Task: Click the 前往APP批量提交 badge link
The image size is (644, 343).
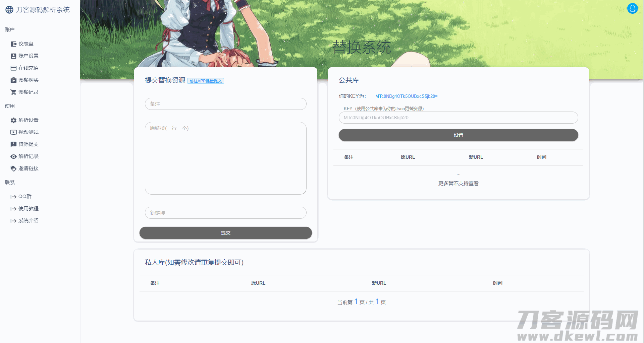Action: click(x=205, y=81)
